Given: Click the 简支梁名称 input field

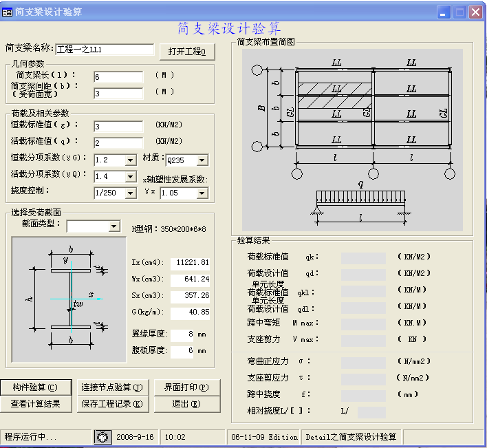Looking at the screenshot, I should point(105,50).
